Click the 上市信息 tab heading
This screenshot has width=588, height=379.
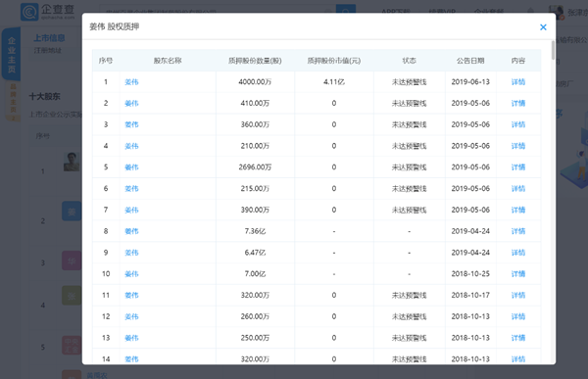pyautogui.click(x=49, y=38)
